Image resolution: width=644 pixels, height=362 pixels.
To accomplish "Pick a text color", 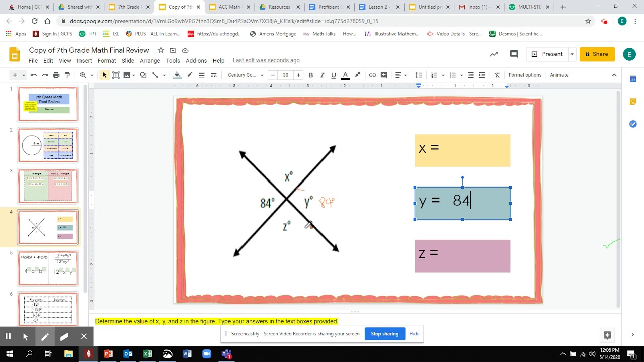I will coord(345,75).
